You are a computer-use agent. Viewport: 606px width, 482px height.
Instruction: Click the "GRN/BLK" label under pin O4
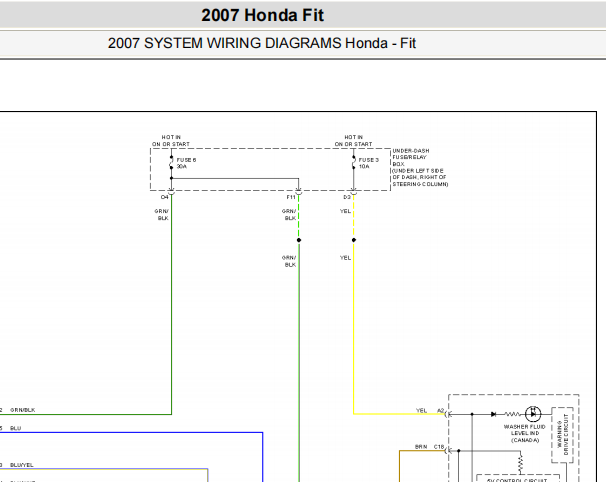coord(162,215)
